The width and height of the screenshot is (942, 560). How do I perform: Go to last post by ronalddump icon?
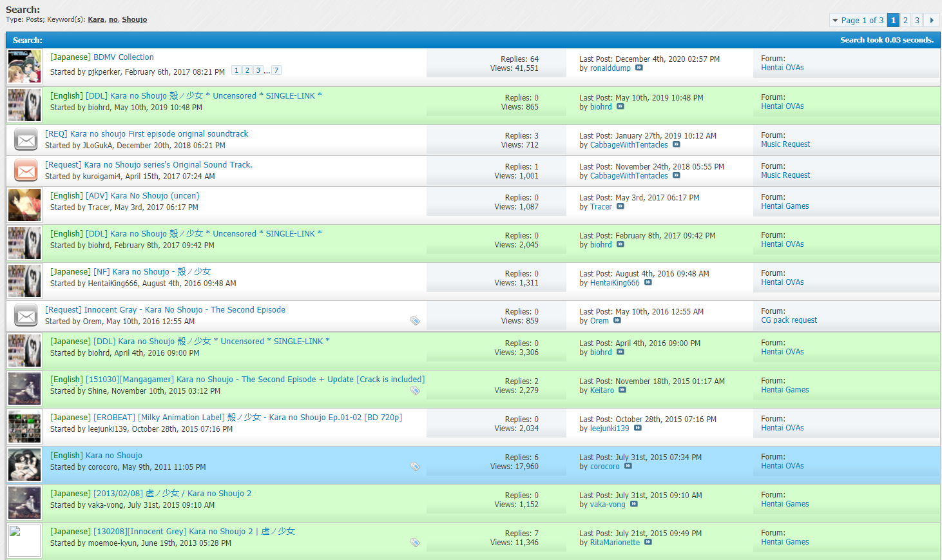[x=639, y=68]
